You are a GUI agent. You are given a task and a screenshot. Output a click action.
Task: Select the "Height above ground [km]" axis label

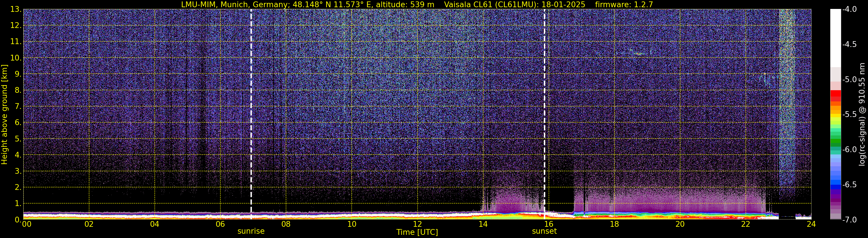tap(4, 115)
